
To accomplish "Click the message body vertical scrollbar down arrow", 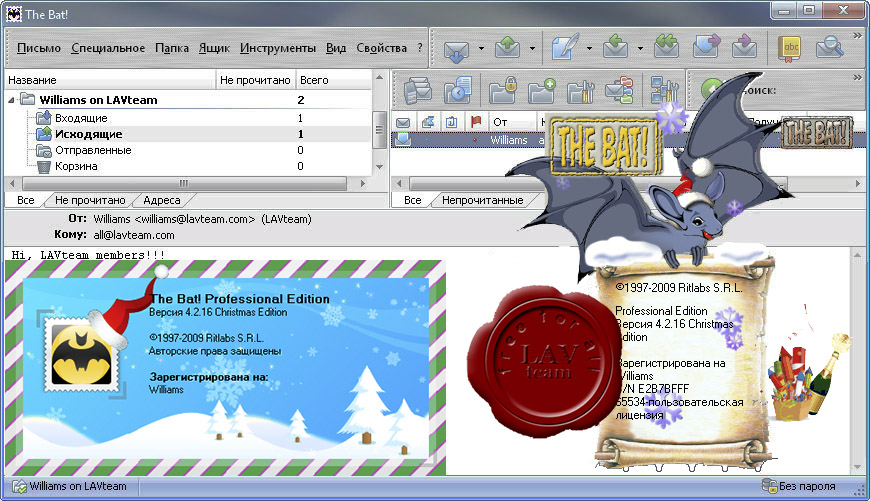I will 858,467.
